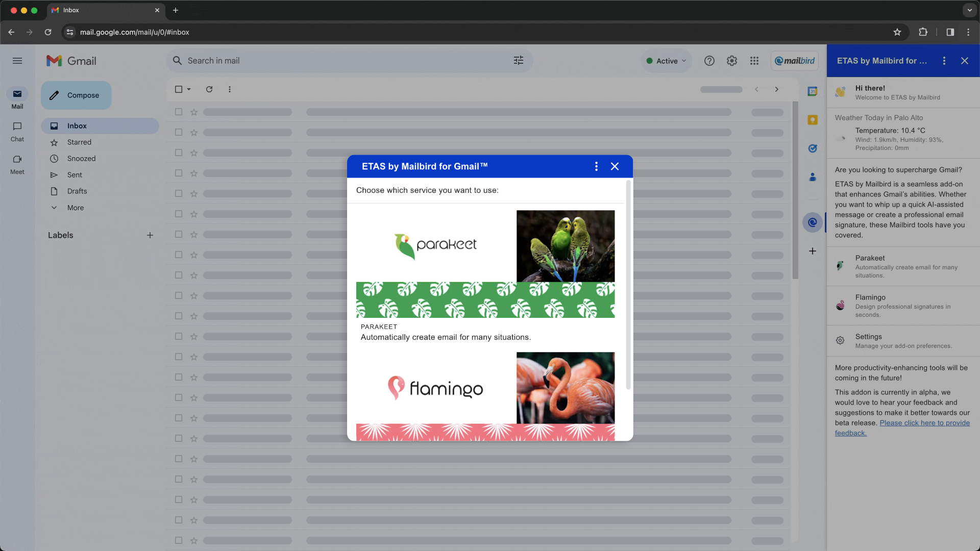Open Google Calendar side panel icon

point(813,91)
